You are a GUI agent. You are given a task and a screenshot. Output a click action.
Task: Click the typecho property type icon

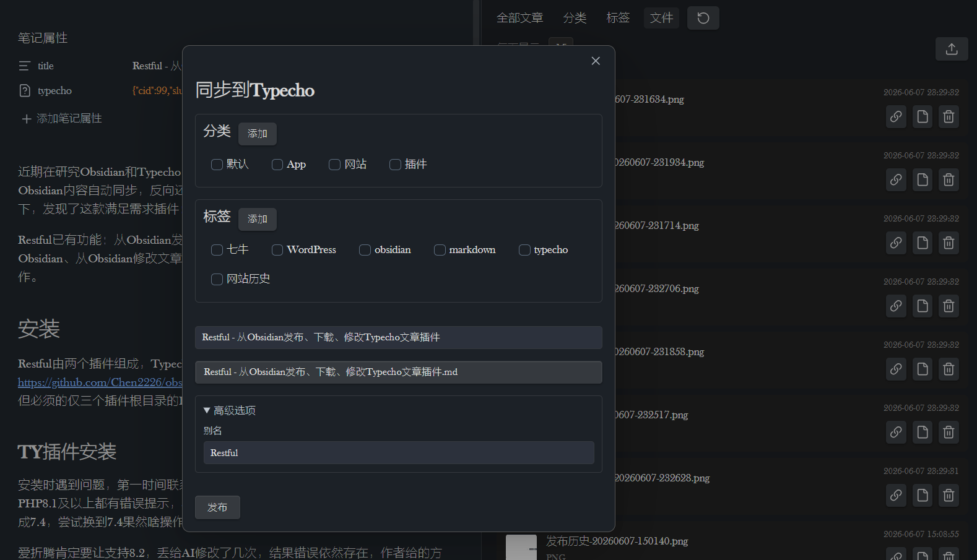point(25,90)
